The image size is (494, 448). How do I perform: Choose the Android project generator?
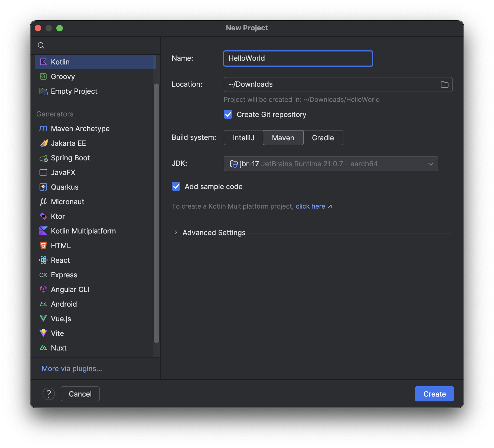[x=64, y=304]
